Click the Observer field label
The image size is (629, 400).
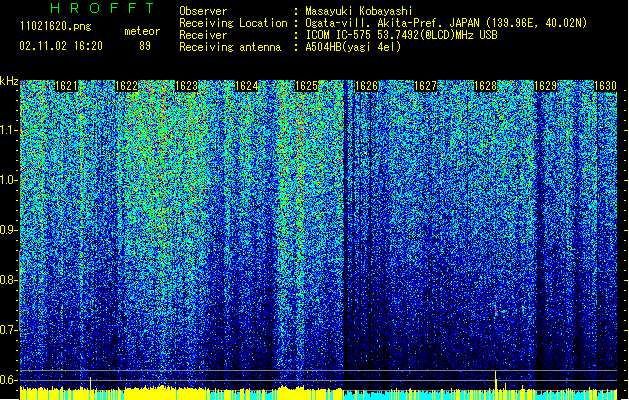203,11
